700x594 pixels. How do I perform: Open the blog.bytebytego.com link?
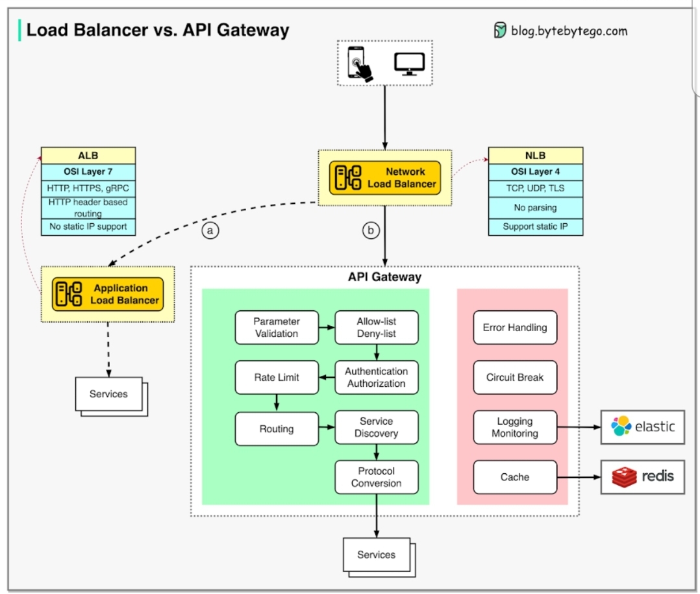pos(569,31)
